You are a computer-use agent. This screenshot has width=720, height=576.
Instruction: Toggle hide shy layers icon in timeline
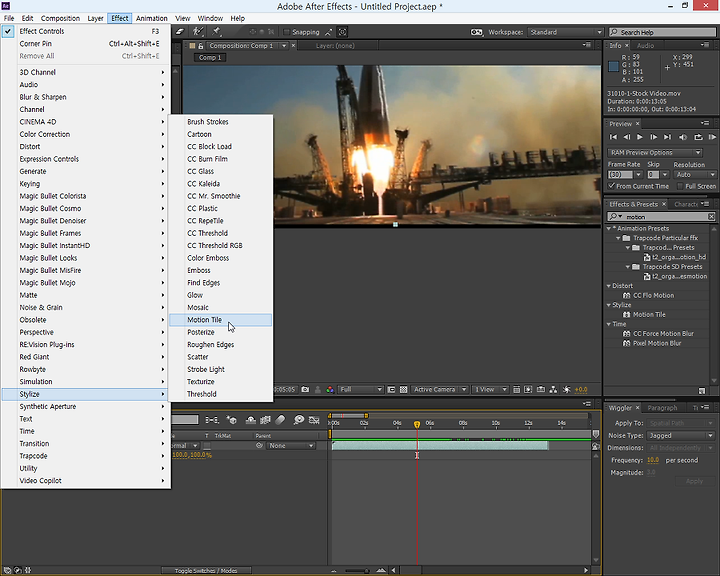pos(251,420)
